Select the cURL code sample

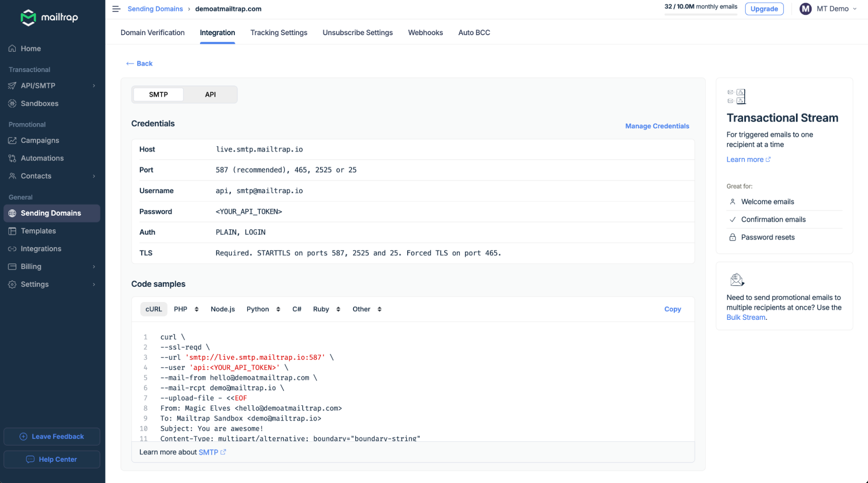[153, 309]
